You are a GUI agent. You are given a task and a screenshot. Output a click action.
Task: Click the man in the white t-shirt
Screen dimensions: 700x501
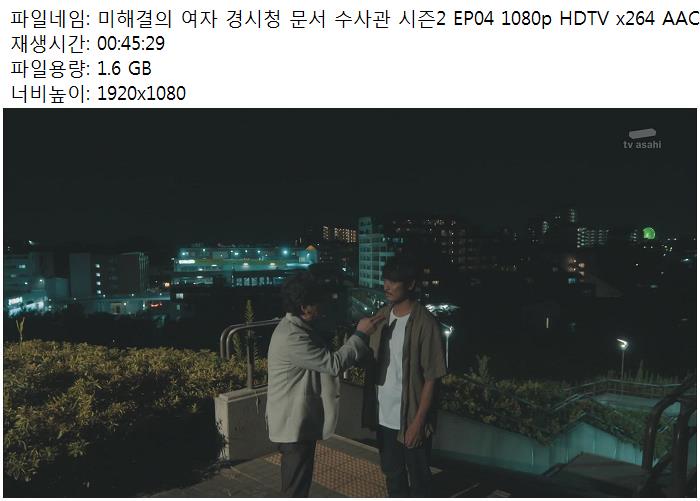pyautogui.click(x=402, y=377)
